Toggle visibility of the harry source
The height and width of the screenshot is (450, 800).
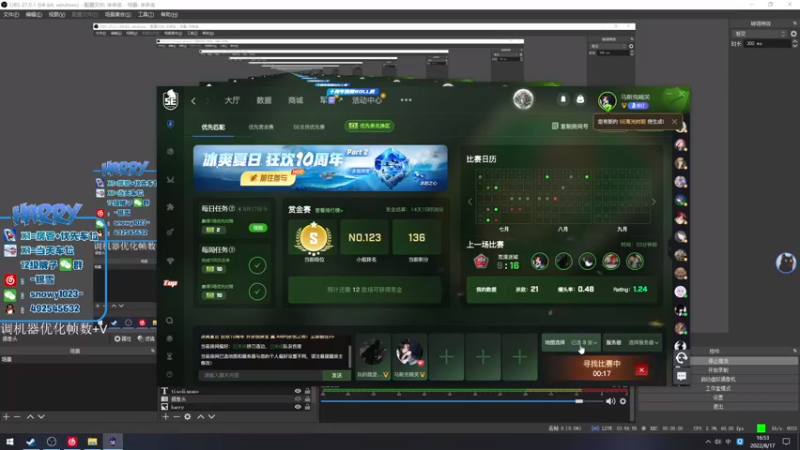[x=298, y=407]
